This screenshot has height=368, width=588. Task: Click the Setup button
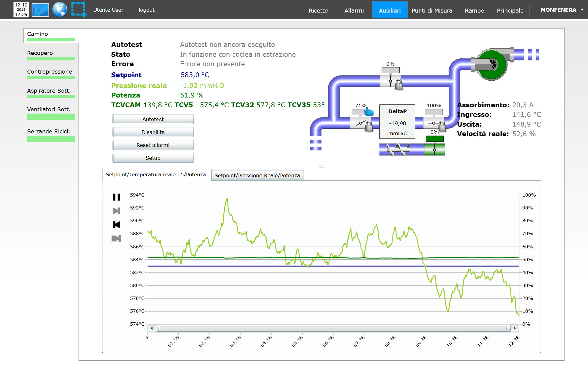(x=153, y=158)
